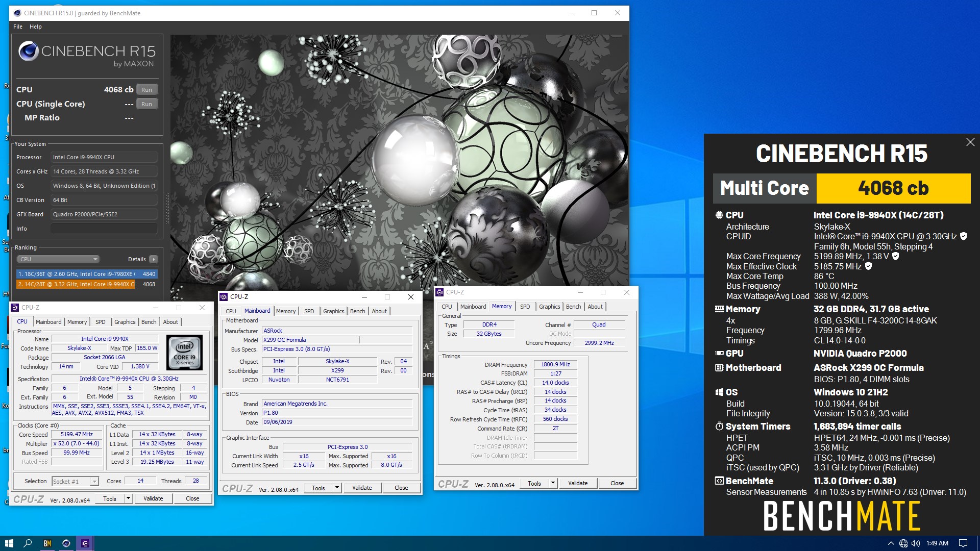Open network globe tray icon
This screenshot has height=551, width=980.
click(903, 543)
